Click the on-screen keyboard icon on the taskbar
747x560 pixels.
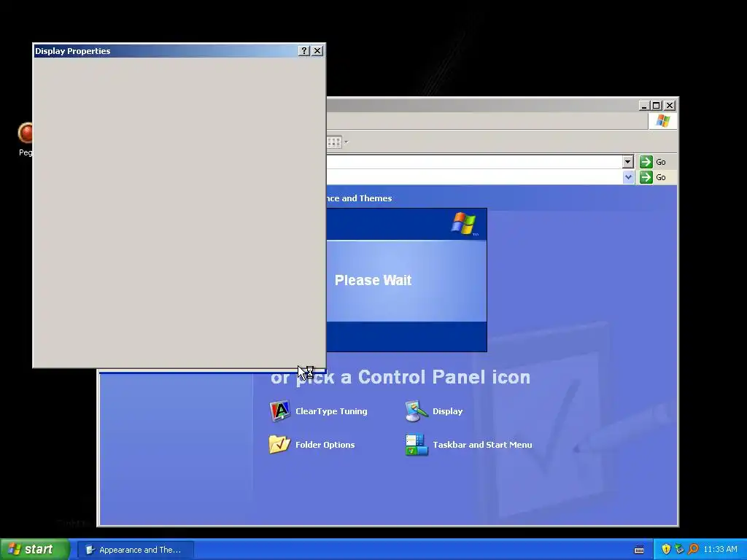tap(639, 550)
